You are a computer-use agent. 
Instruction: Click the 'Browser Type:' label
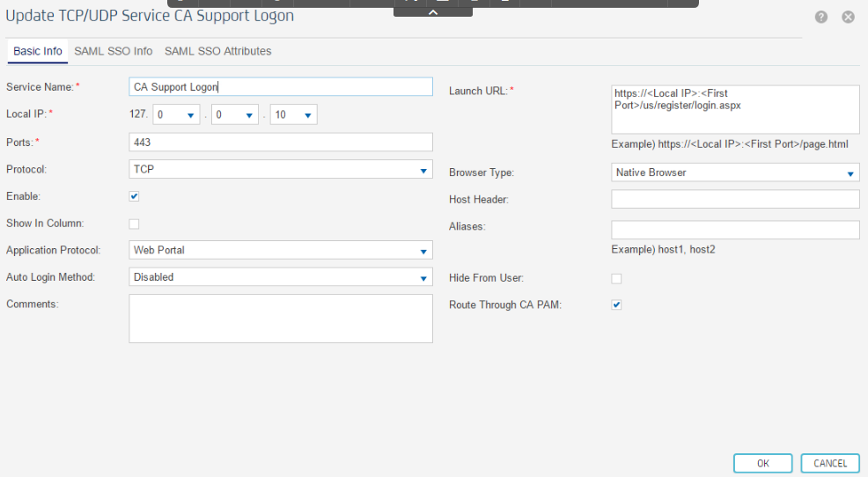(481, 172)
